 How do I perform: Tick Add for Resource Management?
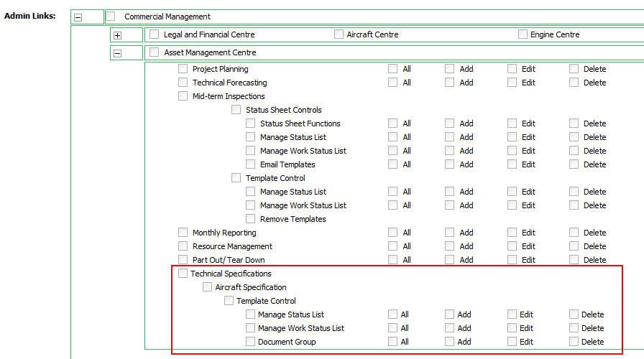449,246
